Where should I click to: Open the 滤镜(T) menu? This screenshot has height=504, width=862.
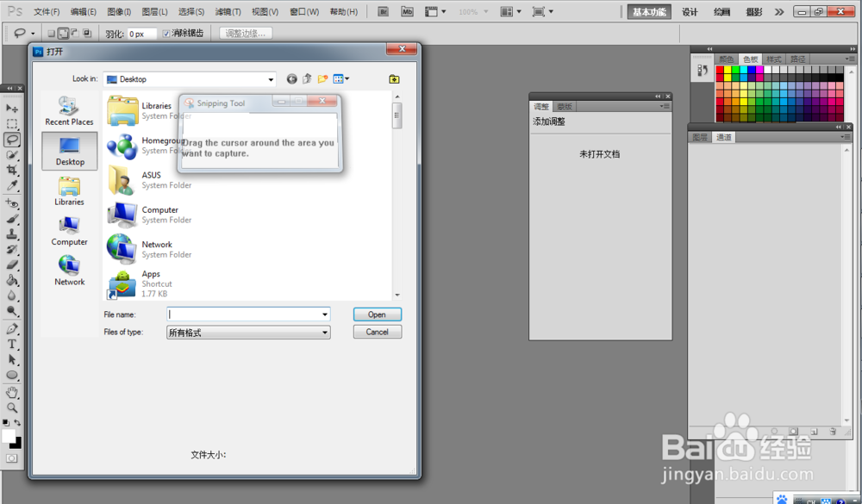click(x=228, y=11)
